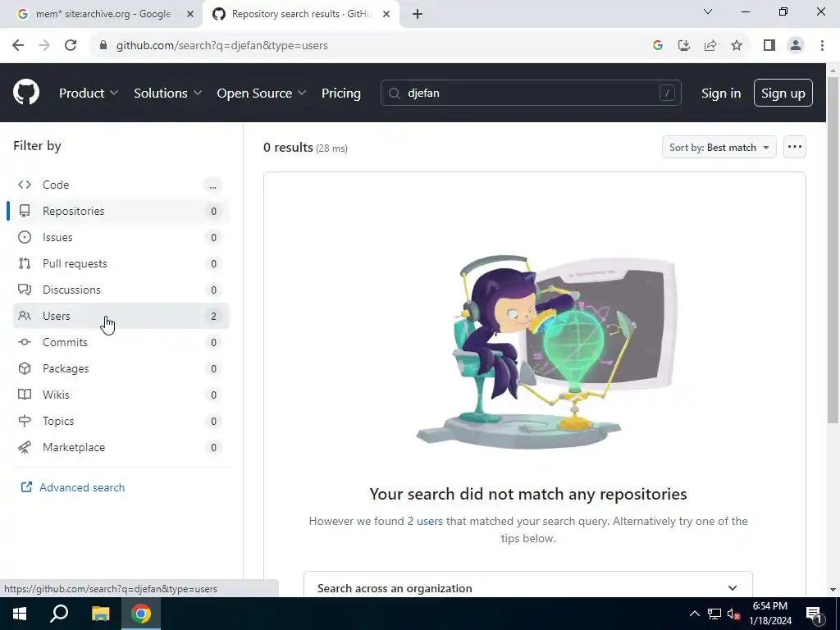Close the GitHub search results tab
Image resolution: width=840 pixels, height=630 pixels.
pos(386,14)
